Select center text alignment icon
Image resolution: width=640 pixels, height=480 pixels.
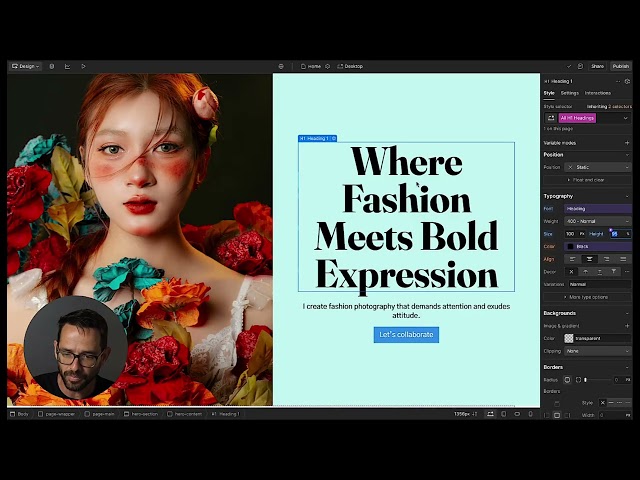click(589, 258)
